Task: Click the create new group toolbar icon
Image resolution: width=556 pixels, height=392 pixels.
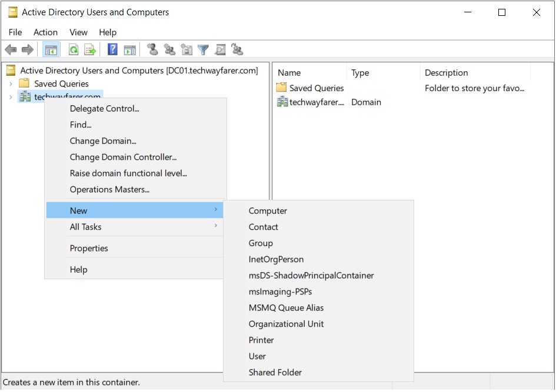Action: (x=169, y=49)
